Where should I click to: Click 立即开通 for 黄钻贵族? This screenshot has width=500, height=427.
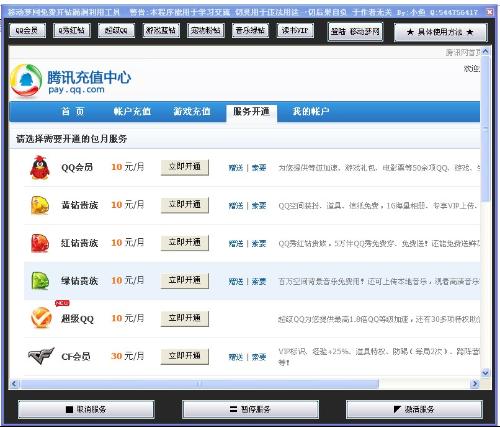185,205
